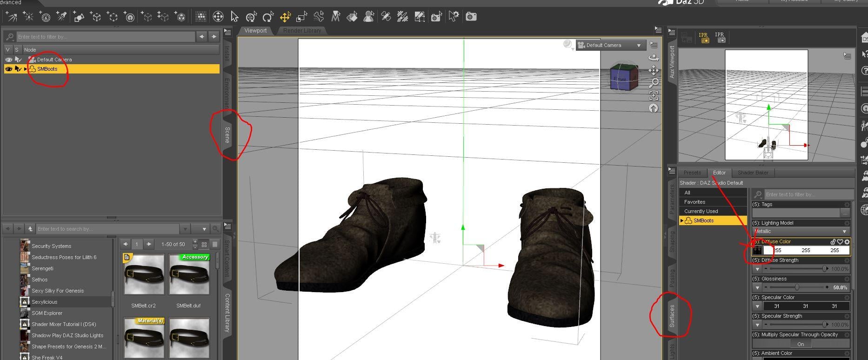Click the viewport orbit rotate icon
The height and width of the screenshot is (360, 868).
[654, 58]
